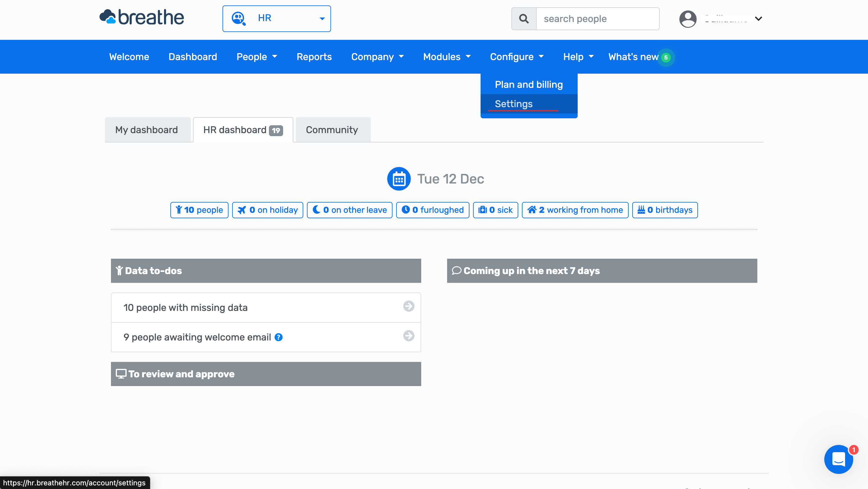The width and height of the screenshot is (868, 489).
Task: Select Plan and billing
Action: pyautogui.click(x=528, y=84)
